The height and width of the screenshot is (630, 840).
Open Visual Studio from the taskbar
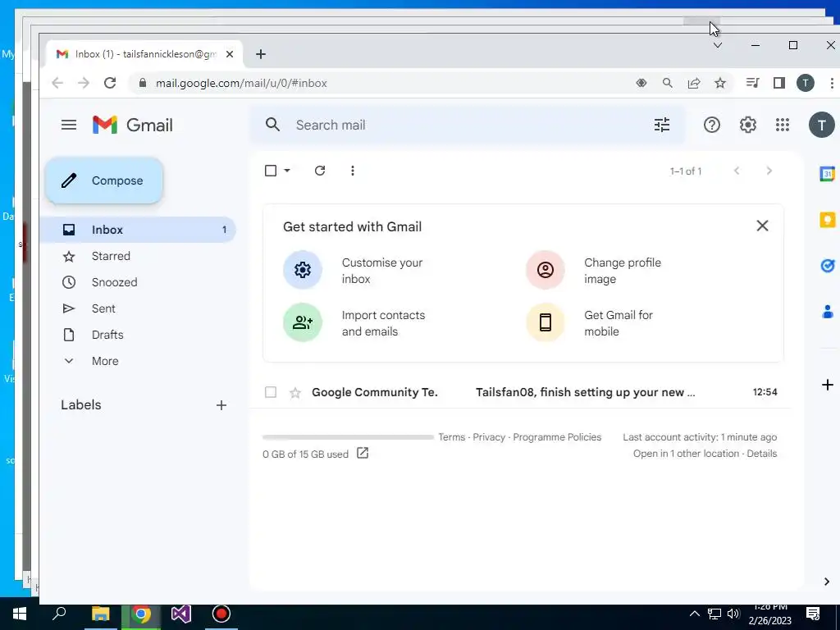pos(181,614)
